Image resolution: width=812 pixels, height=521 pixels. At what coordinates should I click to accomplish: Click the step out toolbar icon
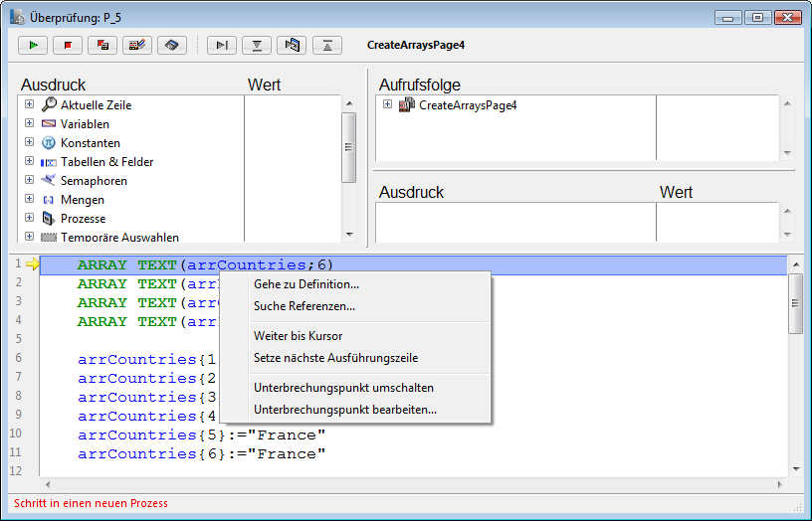pyautogui.click(x=327, y=45)
